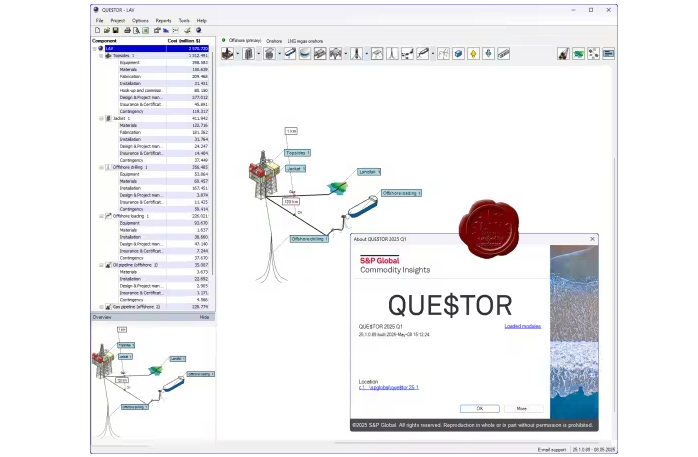
Task: Switch to the Onshore tab
Action: tap(274, 41)
